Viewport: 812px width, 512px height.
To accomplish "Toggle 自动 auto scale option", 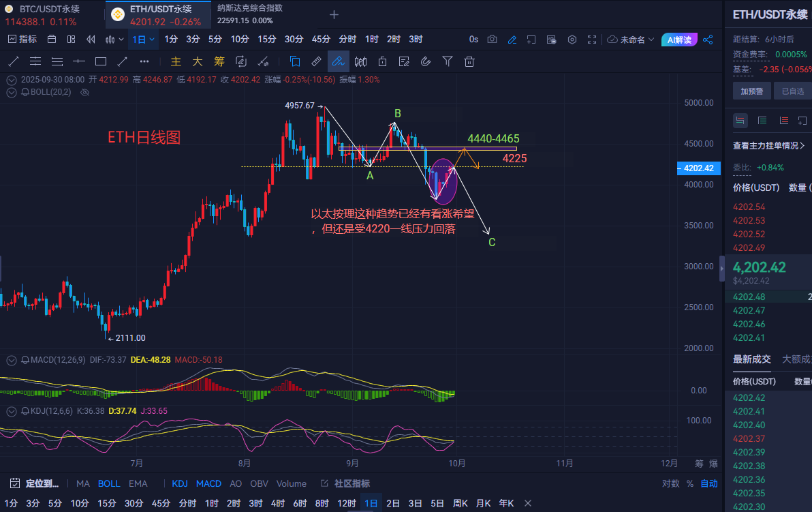I will 709,483.
